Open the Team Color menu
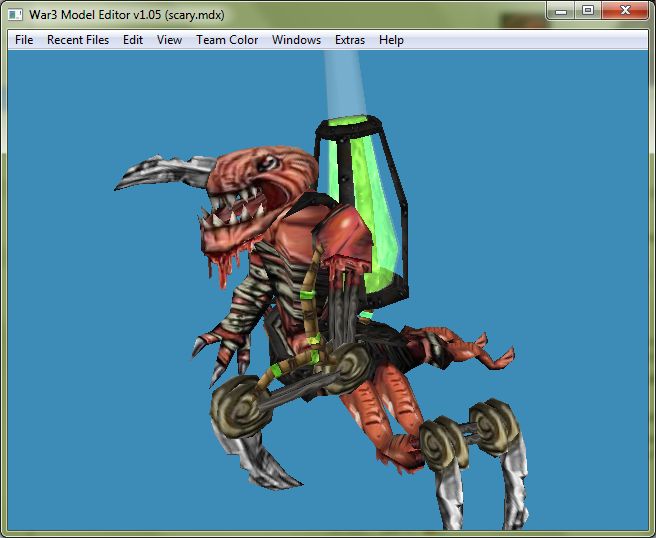 (x=227, y=40)
